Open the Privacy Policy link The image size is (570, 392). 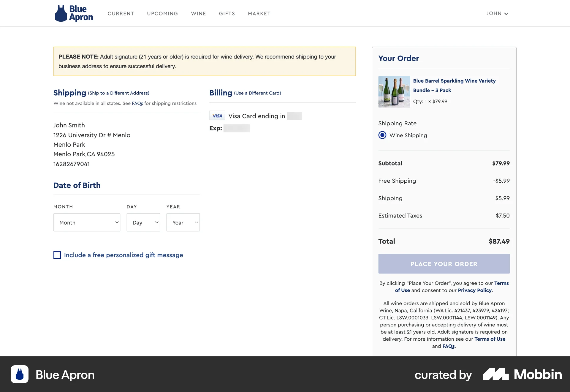[x=474, y=290]
